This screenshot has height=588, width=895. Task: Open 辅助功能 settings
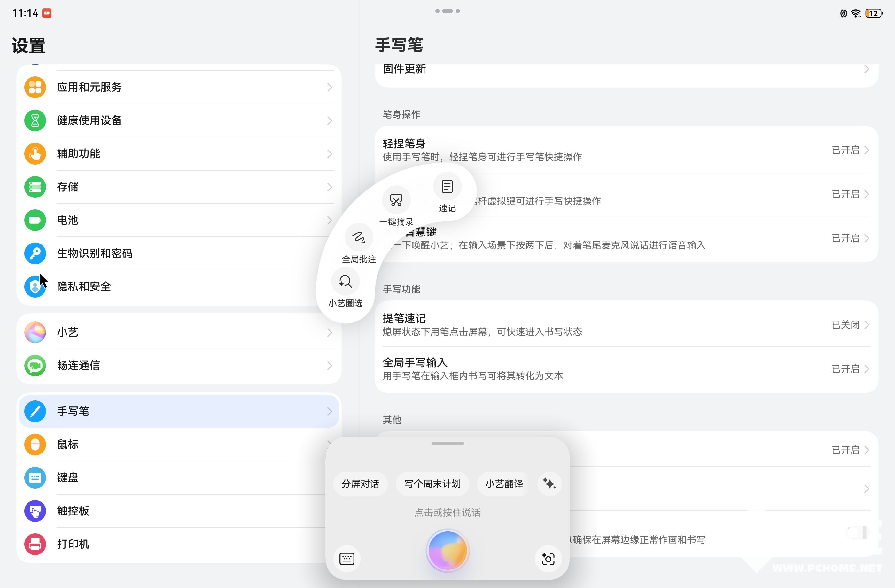click(x=179, y=154)
